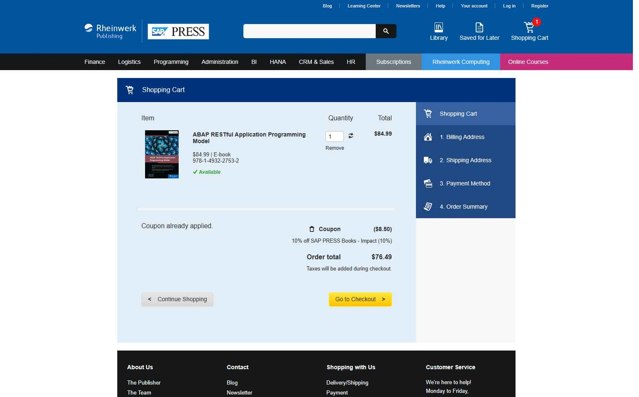The image size is (639, 397).
Task: Open the ABAP RESTful book cover thumbnail
Action: tap(162, 154)
